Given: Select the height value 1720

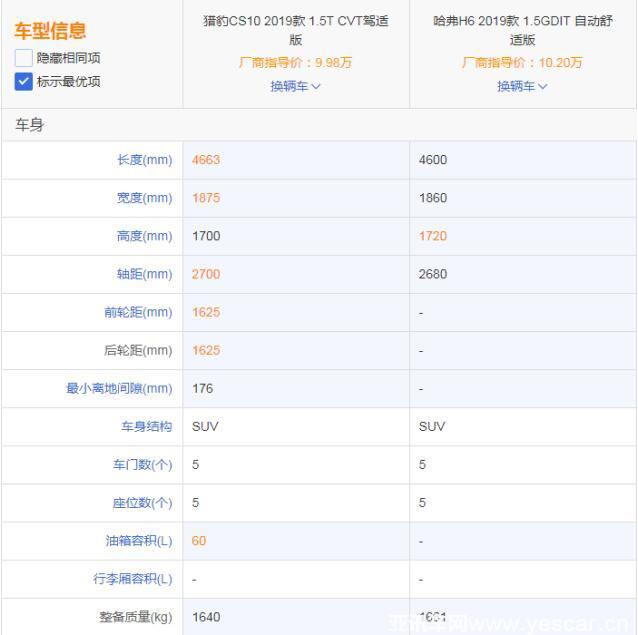Looking at the screenshot, I should [x=433, y=236].
